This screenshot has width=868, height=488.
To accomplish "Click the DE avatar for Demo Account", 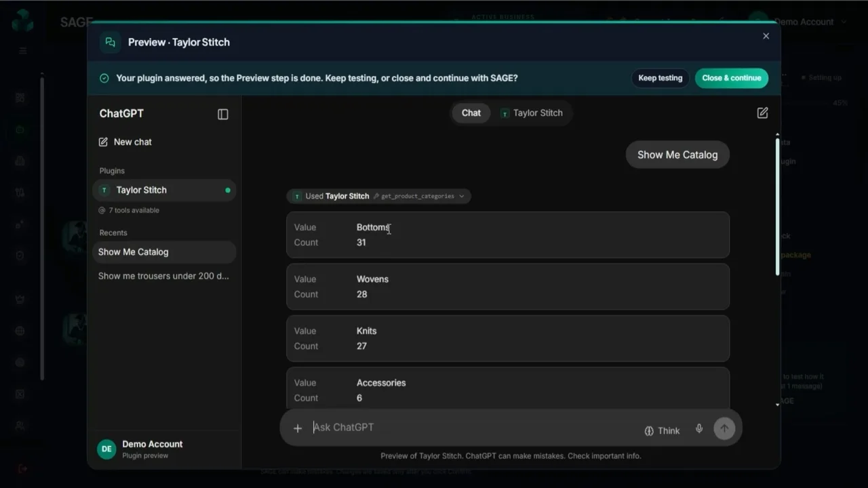I will [x=106, y=449].
